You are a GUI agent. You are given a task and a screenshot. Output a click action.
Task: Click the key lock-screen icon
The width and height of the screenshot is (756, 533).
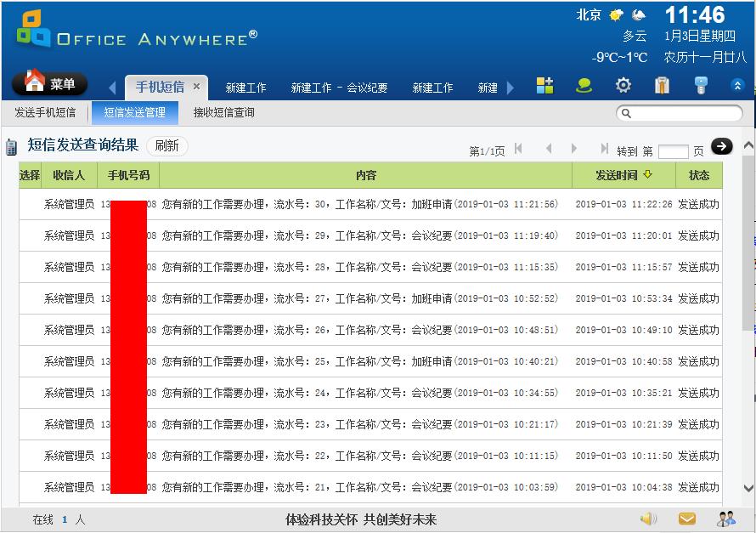(699, 85)
